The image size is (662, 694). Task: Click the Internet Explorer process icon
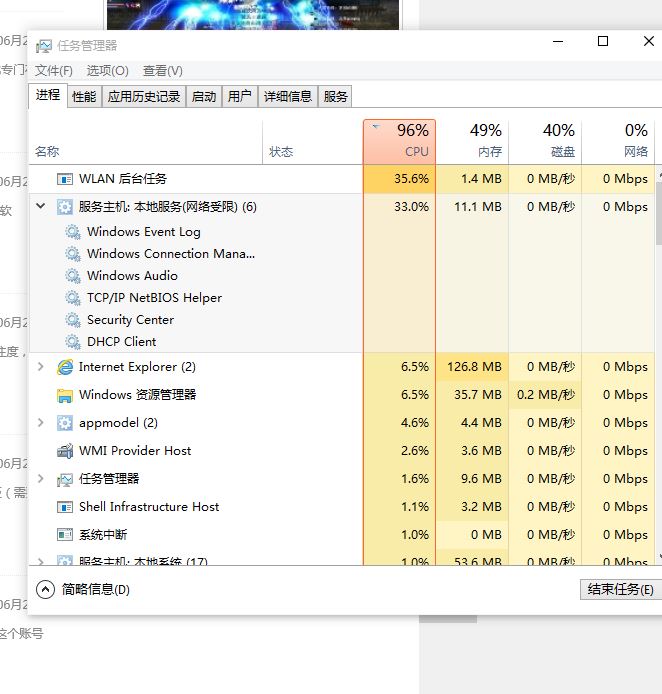65,367
